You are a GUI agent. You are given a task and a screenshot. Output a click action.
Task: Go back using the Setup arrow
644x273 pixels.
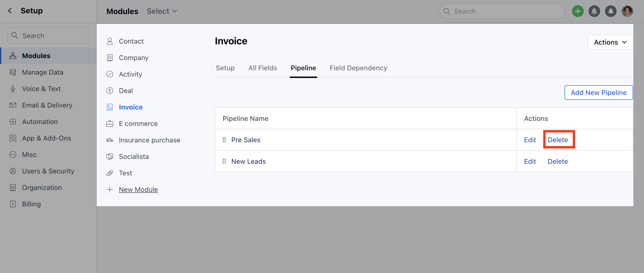(10, 11)
